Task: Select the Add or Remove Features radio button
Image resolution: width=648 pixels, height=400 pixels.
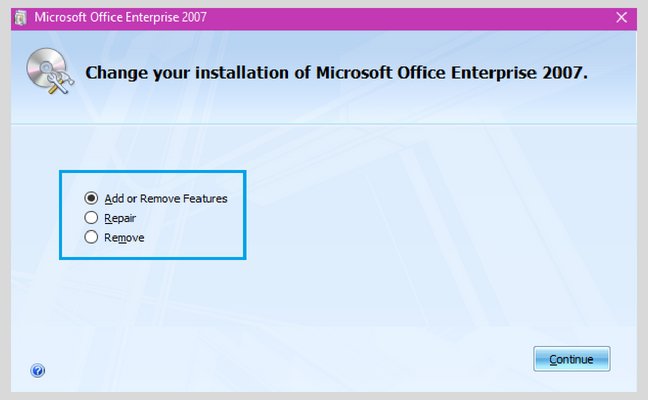Action: tap(91, 198)
